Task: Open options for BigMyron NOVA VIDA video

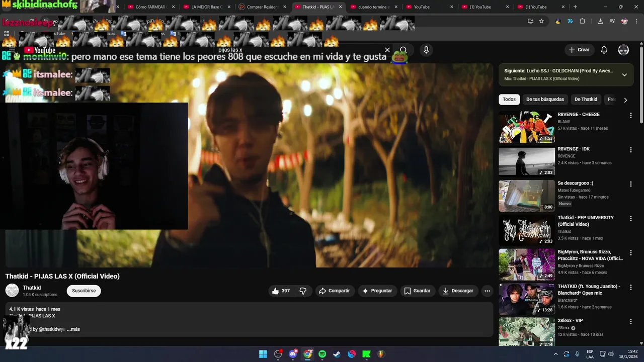Action: coord(630,252)
